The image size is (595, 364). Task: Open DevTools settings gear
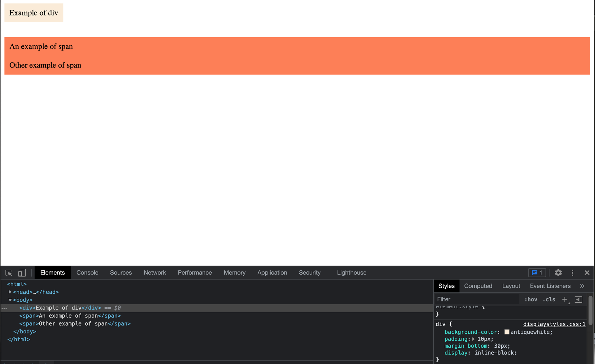558,273
